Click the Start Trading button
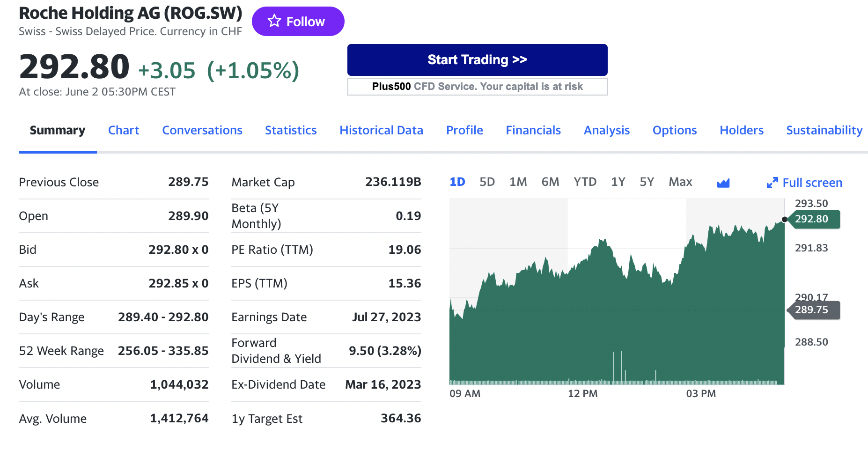This screenshot has width=868, height=457. [x=477, y=60]
